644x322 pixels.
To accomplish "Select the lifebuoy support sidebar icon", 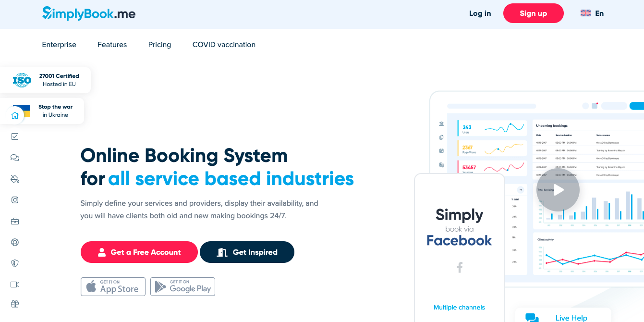I will 15,242.
